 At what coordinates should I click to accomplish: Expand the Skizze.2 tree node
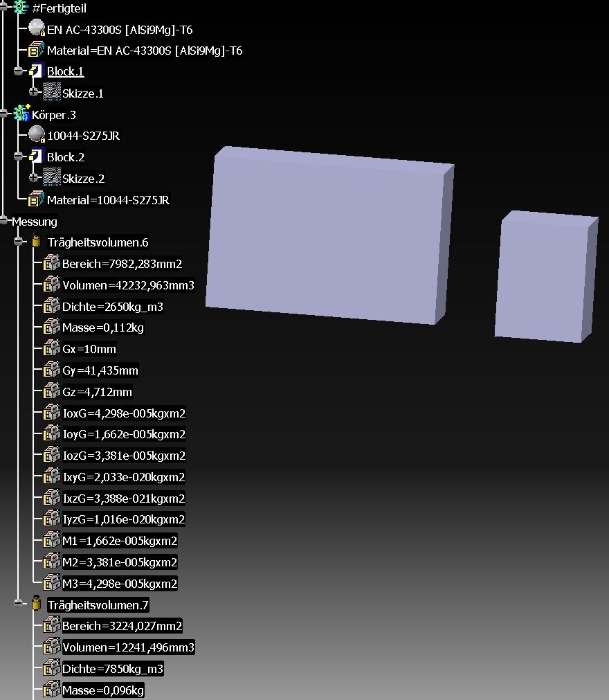coord(33,178)
